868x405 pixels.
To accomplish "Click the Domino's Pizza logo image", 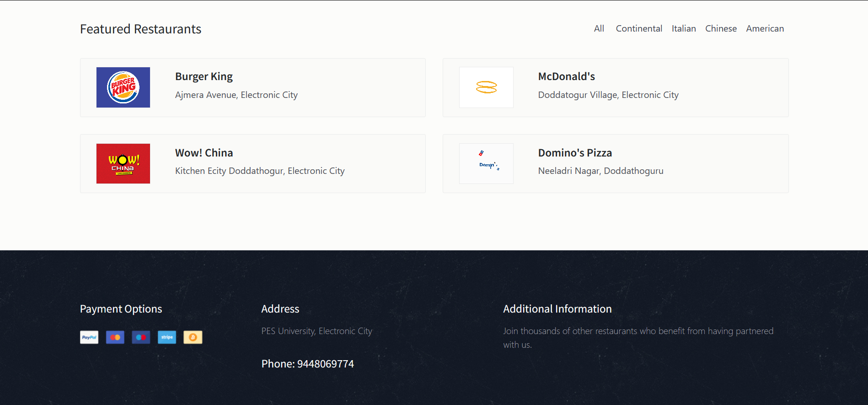I will coord(486,163).
